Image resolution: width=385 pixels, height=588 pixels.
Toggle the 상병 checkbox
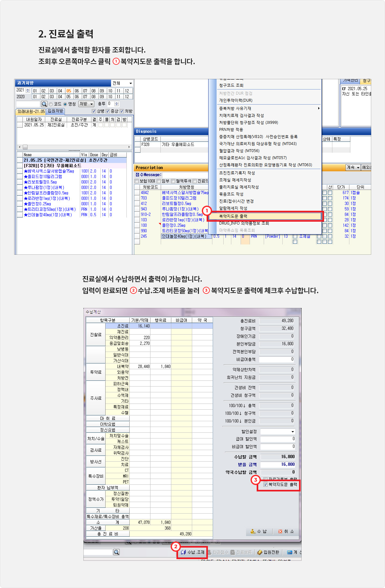94,111
